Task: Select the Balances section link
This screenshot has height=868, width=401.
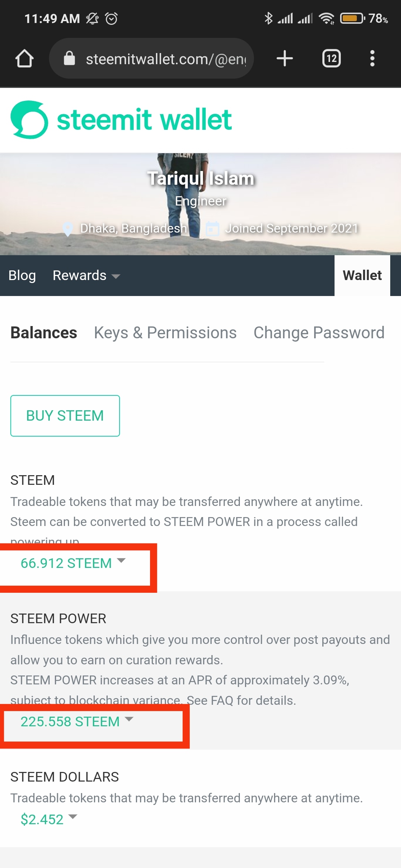Action: tap(44, 333)
